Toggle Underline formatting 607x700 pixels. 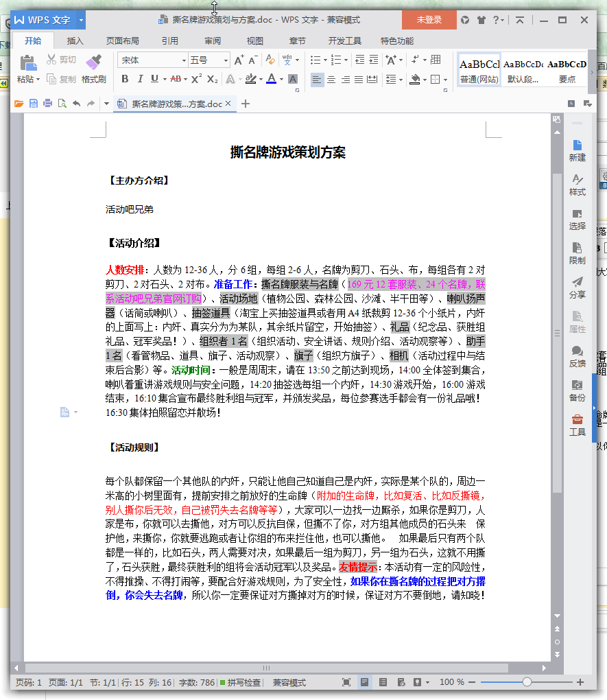point(154,79)
